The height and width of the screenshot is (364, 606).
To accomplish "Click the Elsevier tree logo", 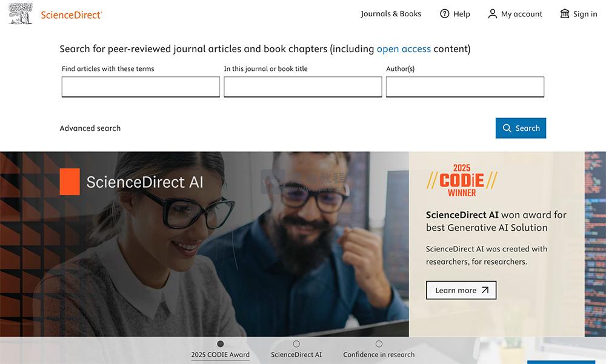I will coord(21,14).
